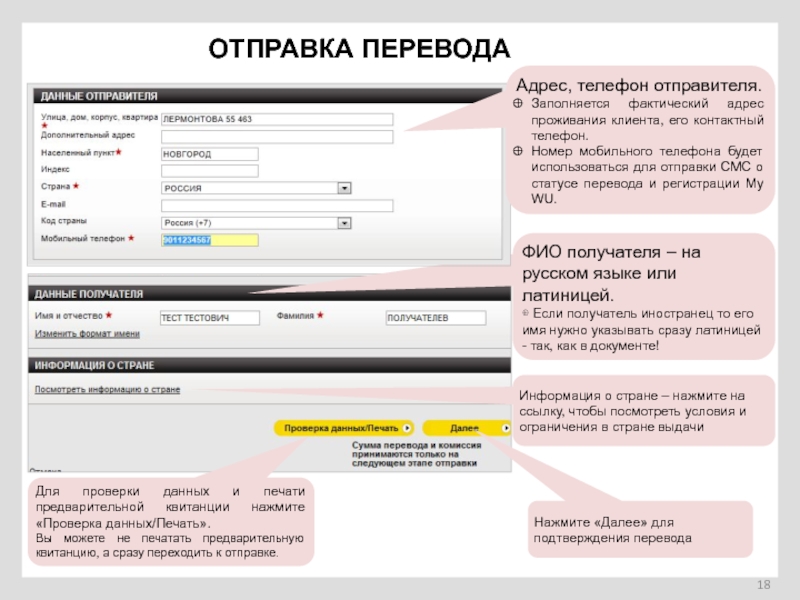
Task: Expand the Код страны dropdown showing Россия (+7)
Action: pos(256,222)
